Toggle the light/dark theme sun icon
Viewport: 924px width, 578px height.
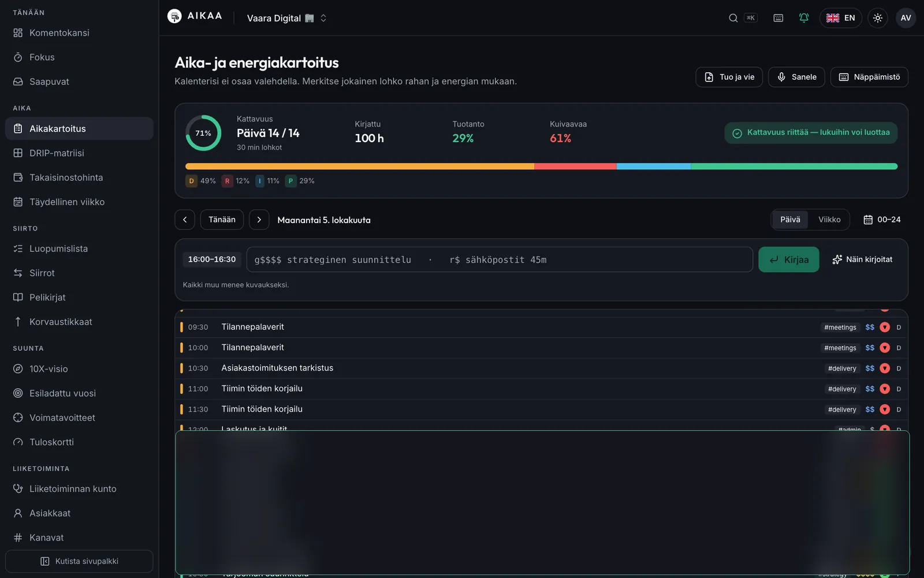(x=877, y=18)
